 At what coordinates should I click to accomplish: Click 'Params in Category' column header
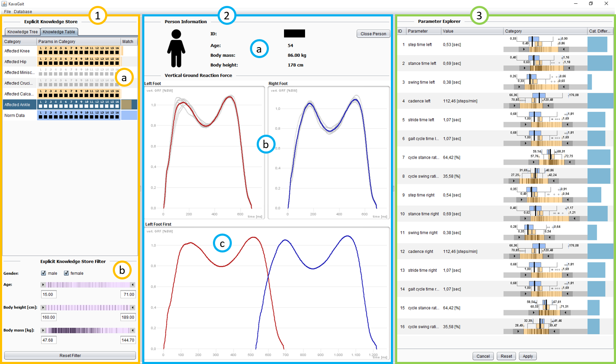tap(79, 42)
